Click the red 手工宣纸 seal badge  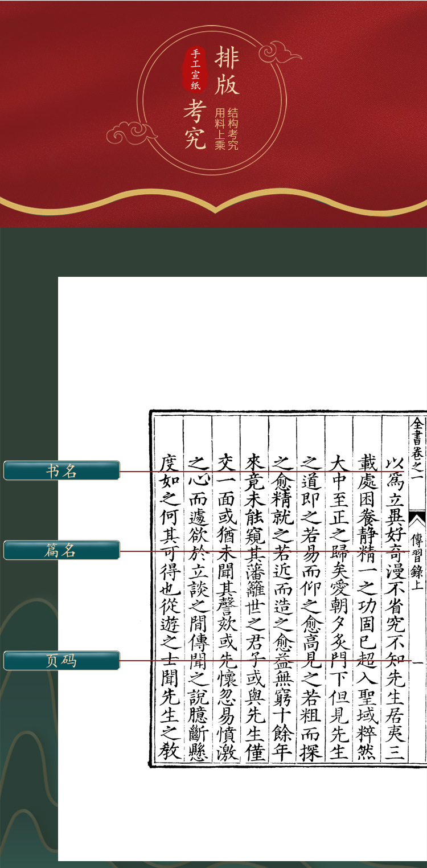tap(196, 69)
